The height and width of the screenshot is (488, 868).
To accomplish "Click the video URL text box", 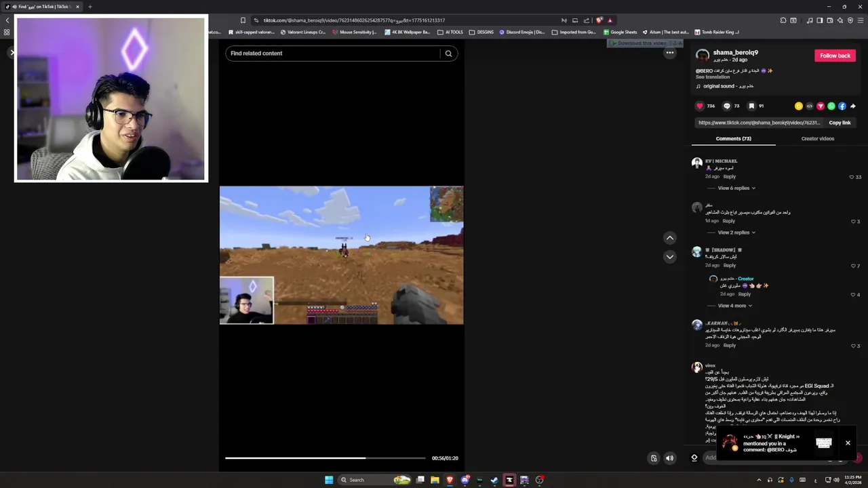I will (759, 123).
